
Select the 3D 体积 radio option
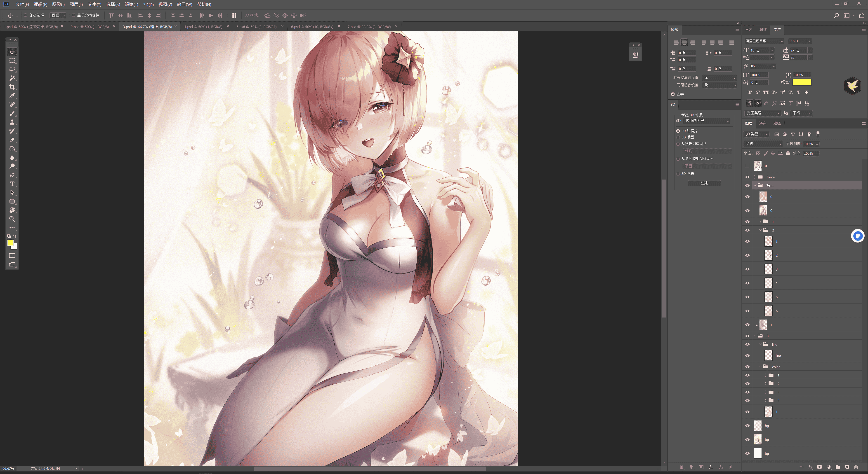[x=678, y=174]
